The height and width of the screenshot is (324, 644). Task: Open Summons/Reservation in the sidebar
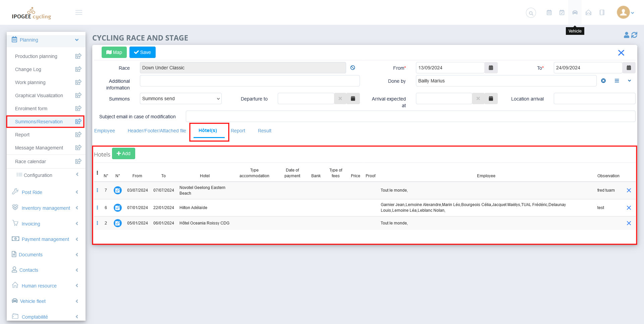pyautogui.click(x=39, y=122)
